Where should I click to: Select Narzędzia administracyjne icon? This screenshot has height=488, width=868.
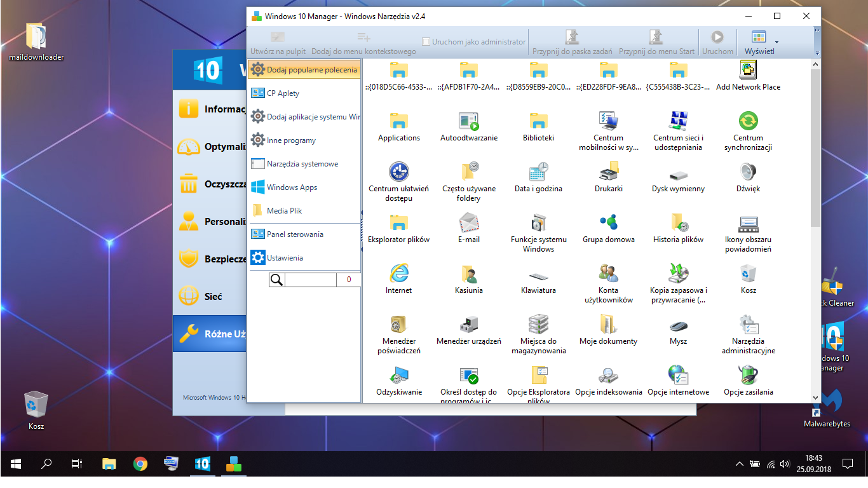pos(749,324)
